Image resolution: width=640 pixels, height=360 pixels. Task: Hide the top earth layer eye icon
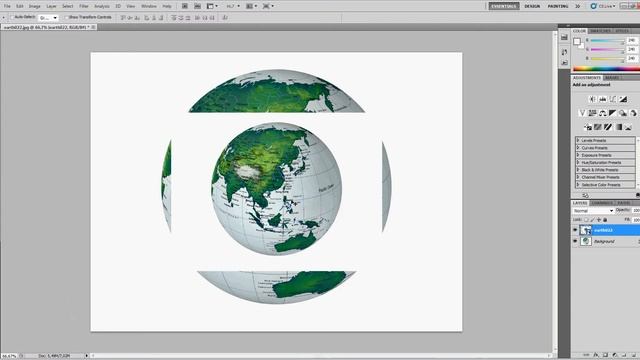[575, 230]
